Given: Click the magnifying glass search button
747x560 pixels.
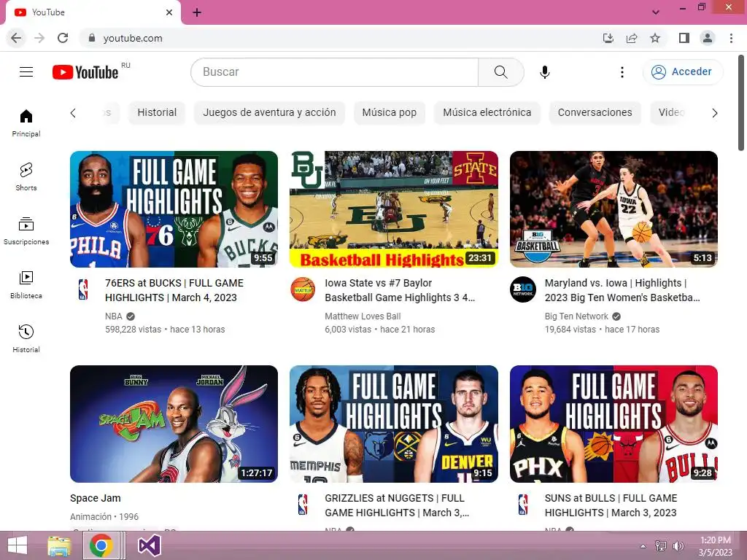Looking at the screenshot, I should point(500,72).
